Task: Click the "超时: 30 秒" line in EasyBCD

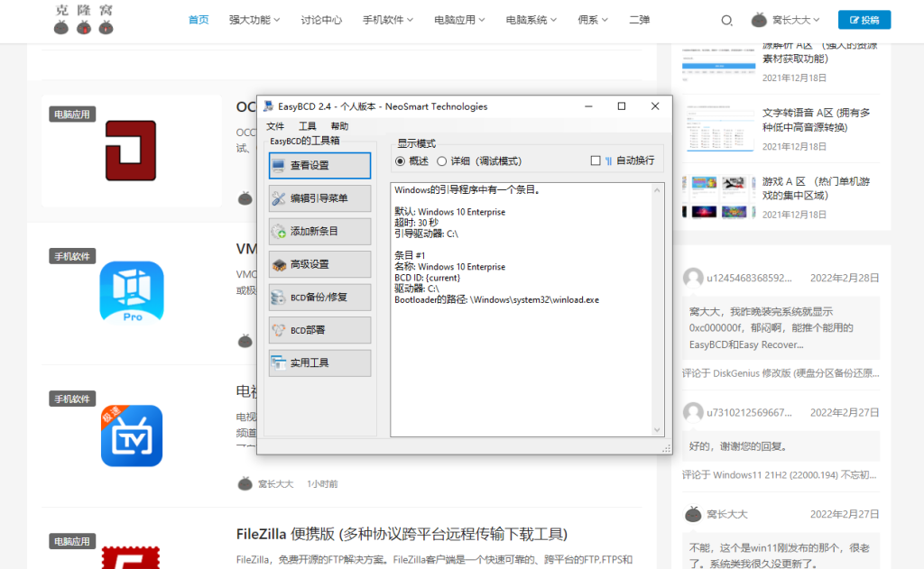Action: point(416,223)
